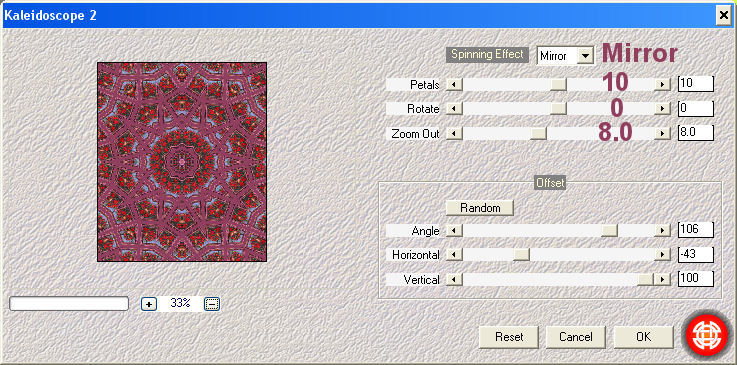The height and width of the screenshot is (365, 737).
Task: Confirm with the OK button
Action: point(643,337)
